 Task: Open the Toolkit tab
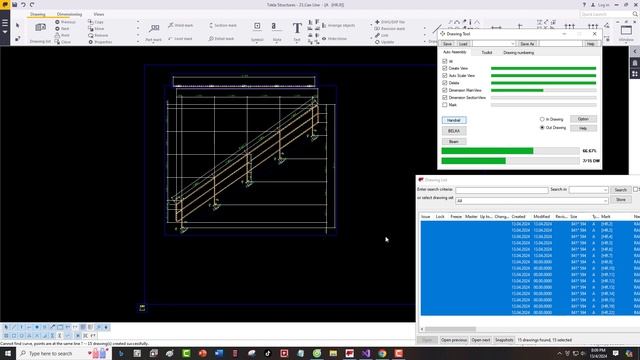tap(487, 53)
